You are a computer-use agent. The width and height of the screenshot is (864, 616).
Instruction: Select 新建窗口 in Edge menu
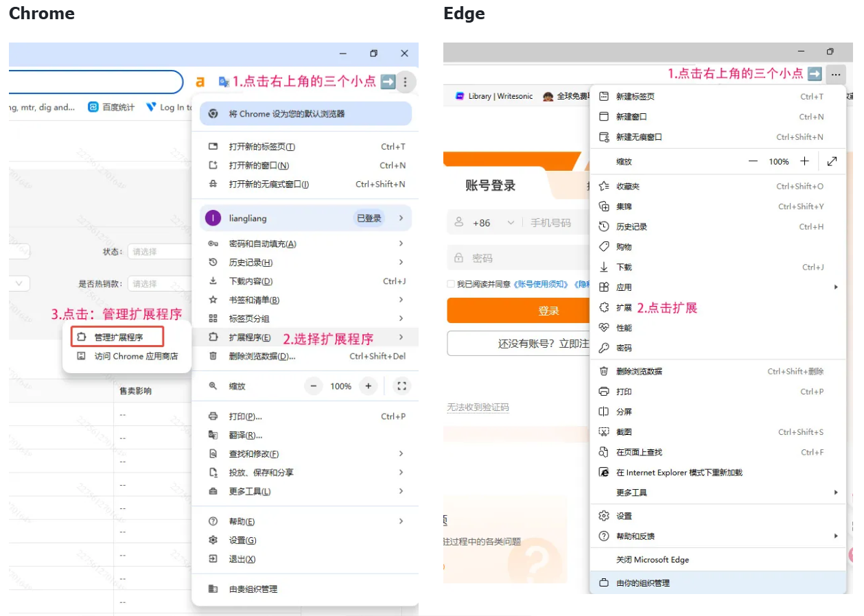[718, 117]
